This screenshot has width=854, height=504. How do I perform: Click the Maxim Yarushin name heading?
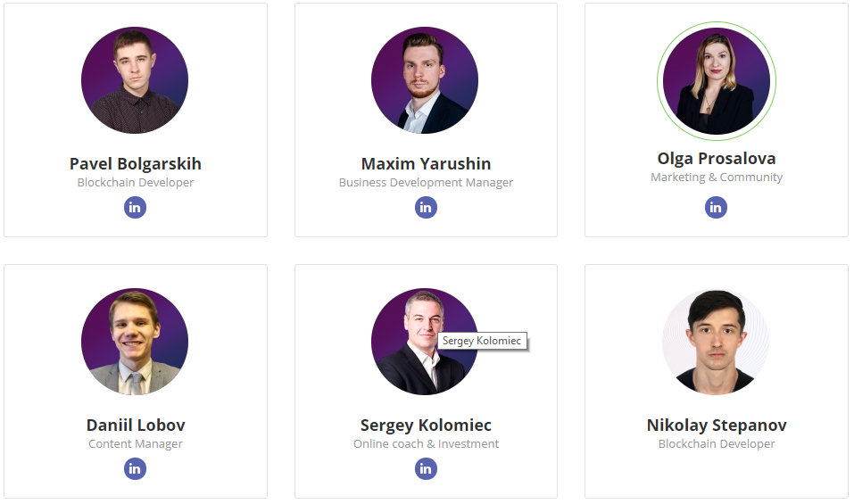click(426, 164)
